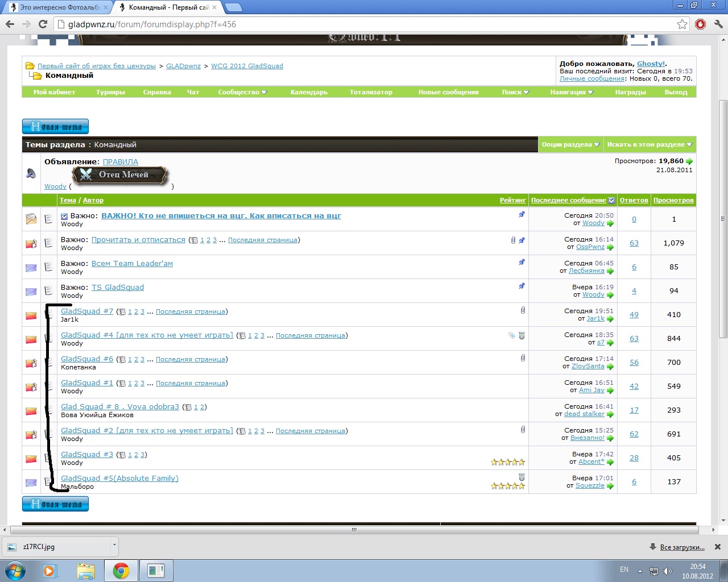Go back to the previous browser page

[x=10, y=24]
